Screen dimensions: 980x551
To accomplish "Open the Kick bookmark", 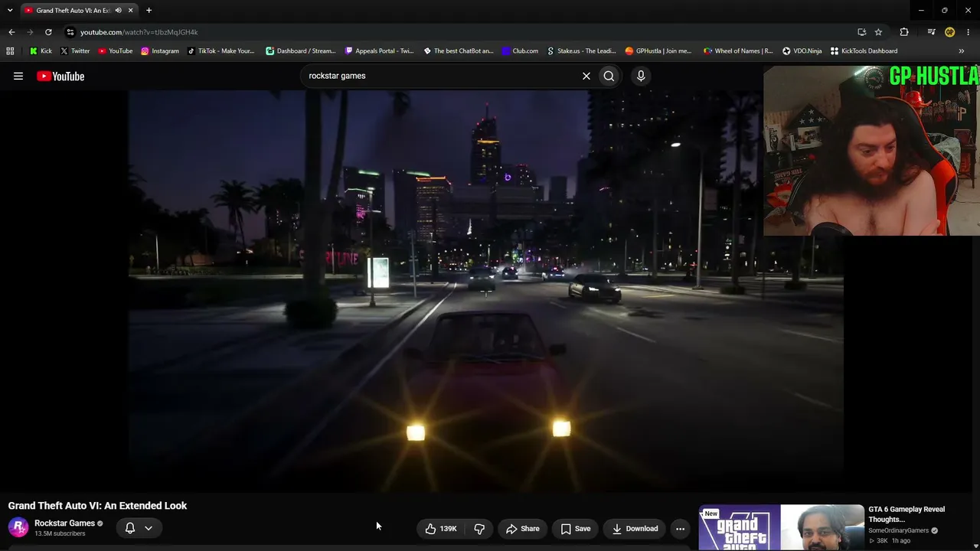I will click(x=41, y=51).
